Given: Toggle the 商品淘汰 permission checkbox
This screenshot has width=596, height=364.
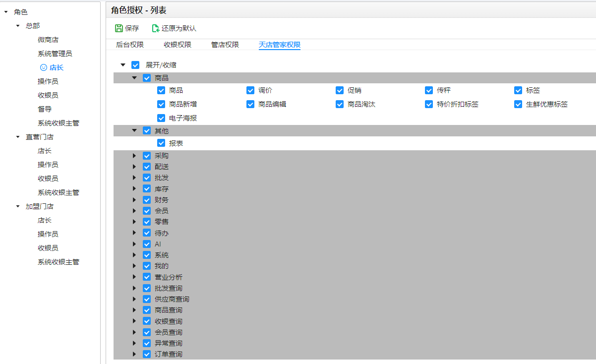Looking at the screenshot, I should pyautogui.click(x=340, y=104).
